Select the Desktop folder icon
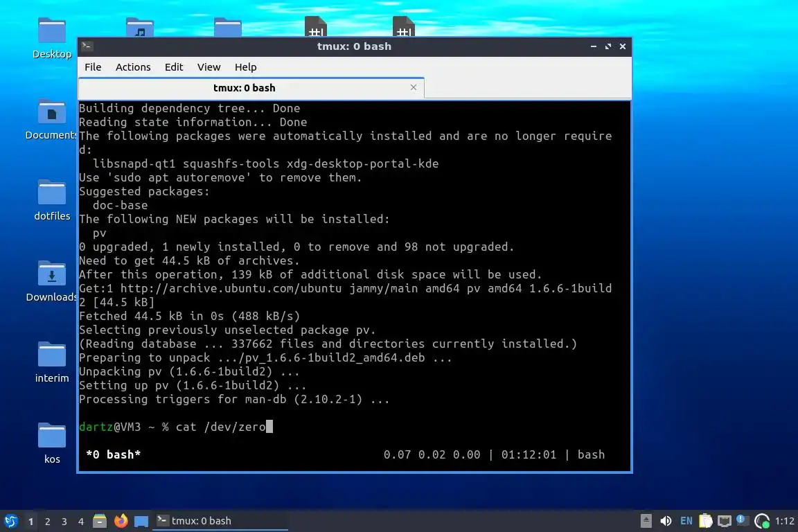The image size is (798, 532). coord(52,38)
